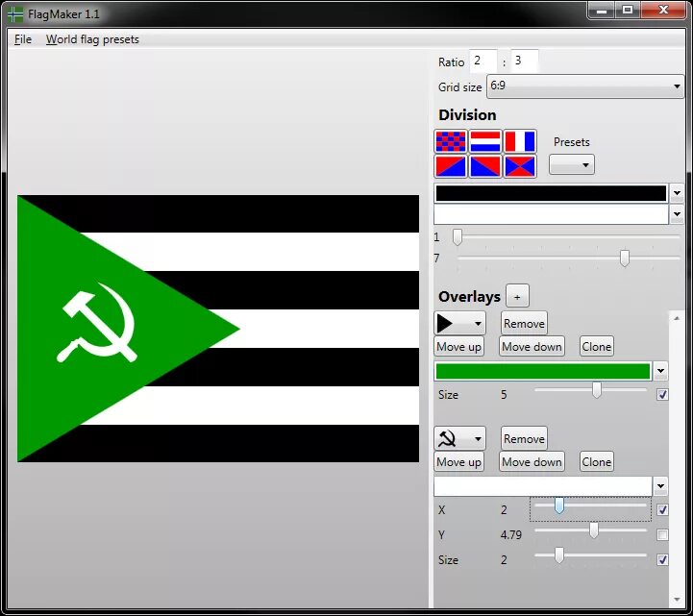
Task: Open the black division color dropdown arrow
Action: [677, 193]
